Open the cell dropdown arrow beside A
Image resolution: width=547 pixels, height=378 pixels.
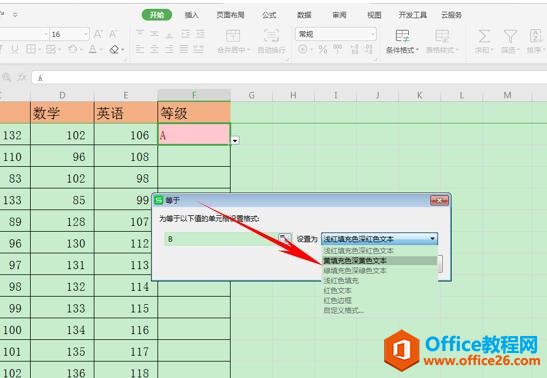click(x=235, y=140)
